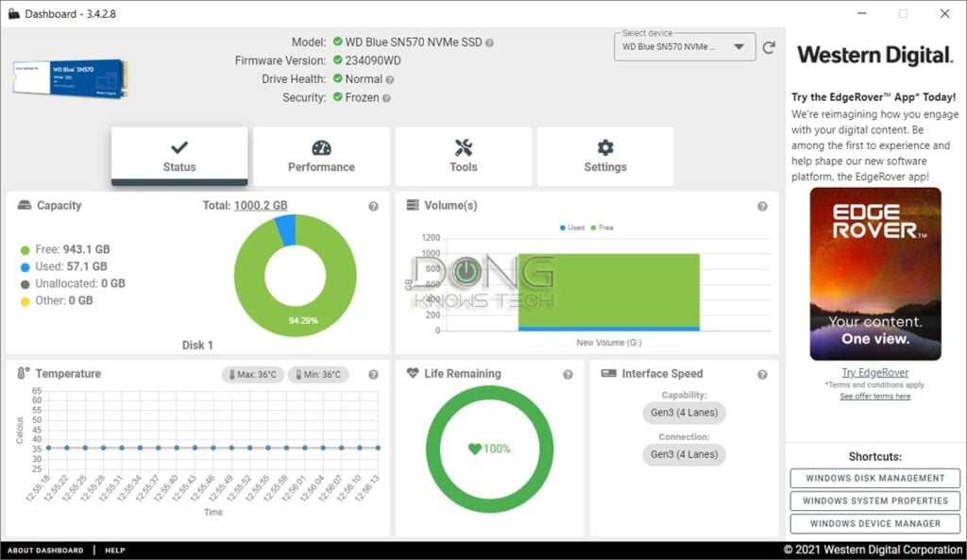
Task: Open the Settings tab
Action: (605, 156)
